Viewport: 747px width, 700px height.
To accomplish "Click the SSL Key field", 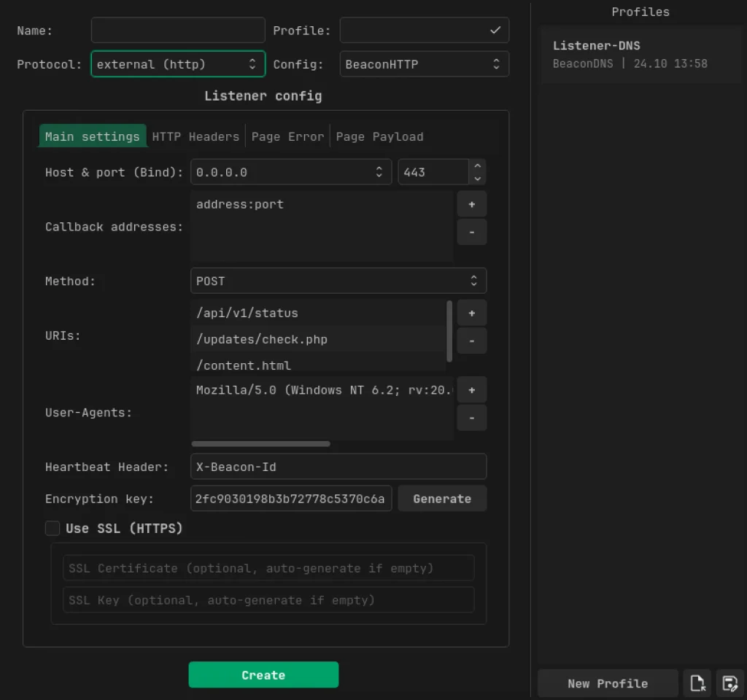I will 268,599.
